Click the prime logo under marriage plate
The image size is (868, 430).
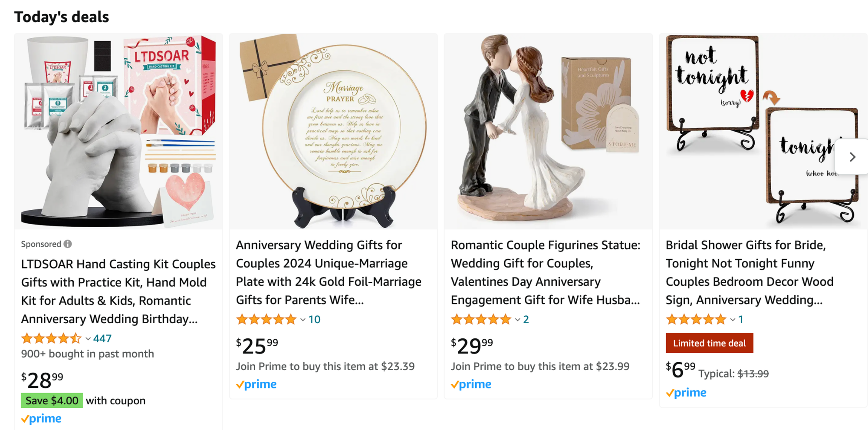click(256, 384)
